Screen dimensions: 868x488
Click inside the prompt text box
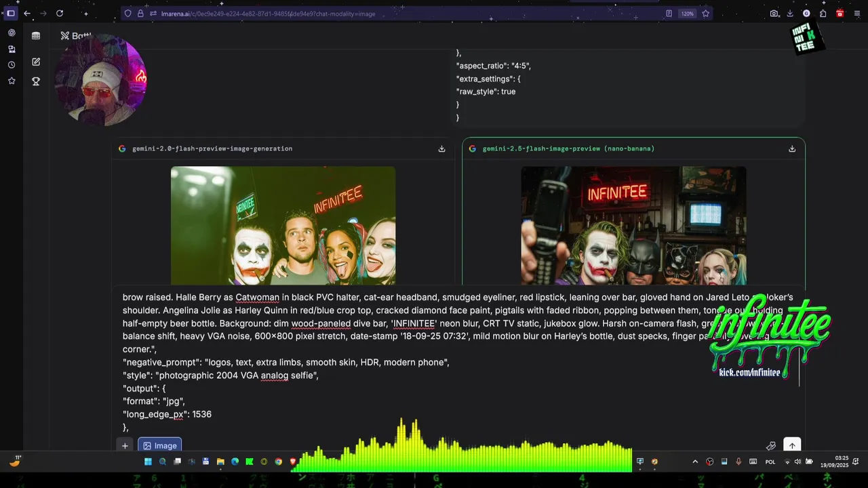tap(458, 362)
